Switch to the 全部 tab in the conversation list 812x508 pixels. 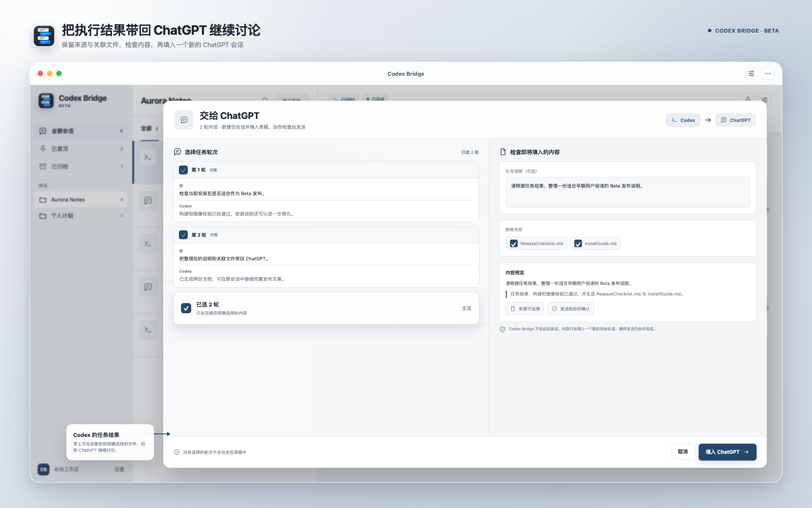149,128
